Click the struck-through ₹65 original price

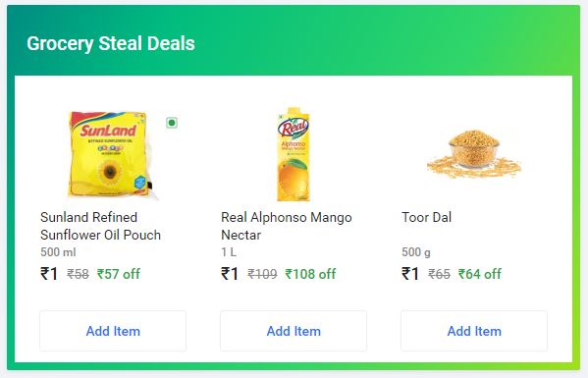click(439, 275)
